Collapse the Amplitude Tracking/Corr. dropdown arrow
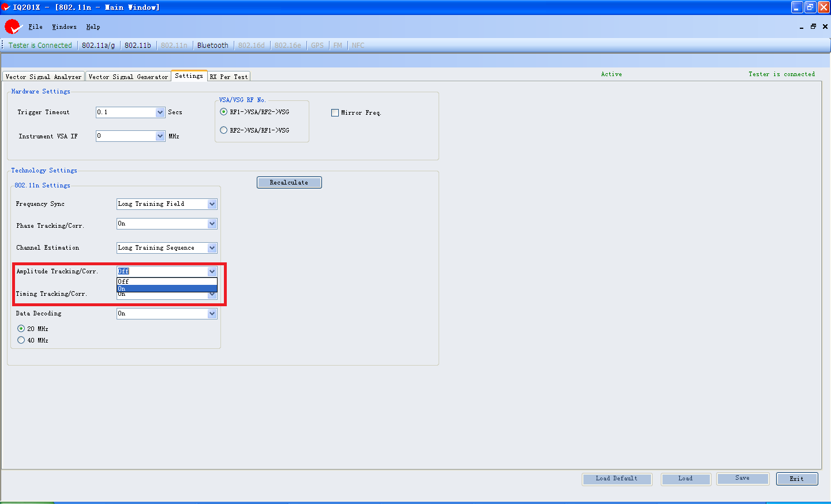Screen dimensions: 831x504 point(212,272)
